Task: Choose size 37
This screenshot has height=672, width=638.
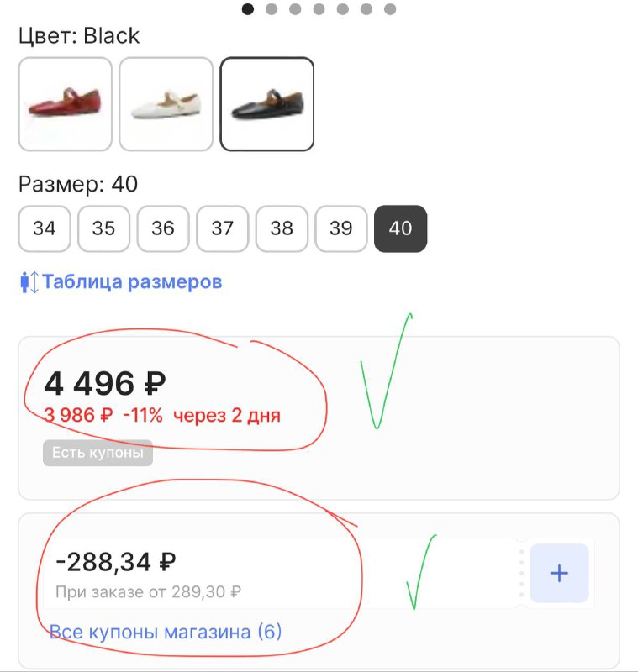Action: click(x=223, y=228)
